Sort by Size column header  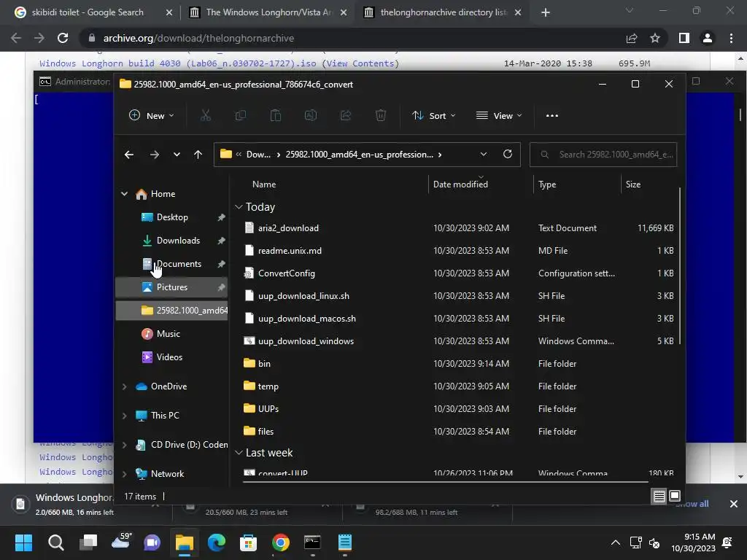(x=632, y=184)
